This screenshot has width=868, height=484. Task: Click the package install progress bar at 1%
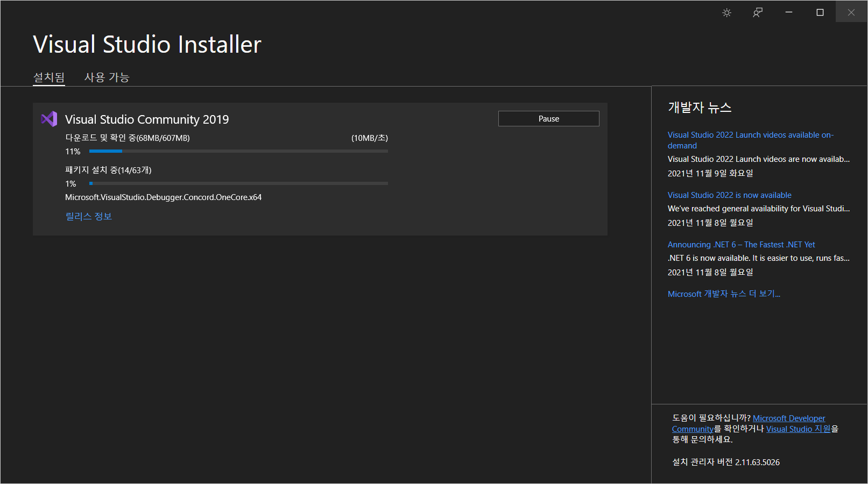pos(238,183)
